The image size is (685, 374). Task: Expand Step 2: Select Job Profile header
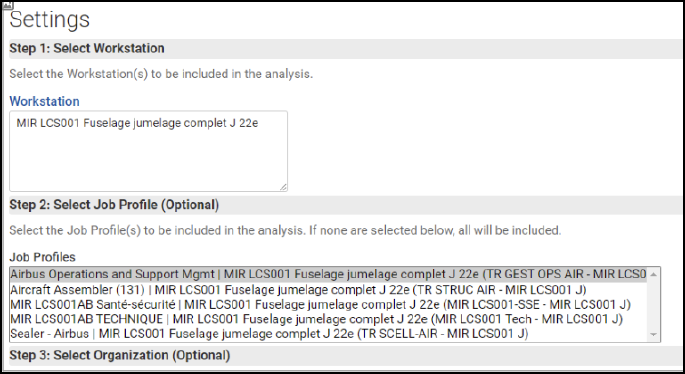click(347, 205)
